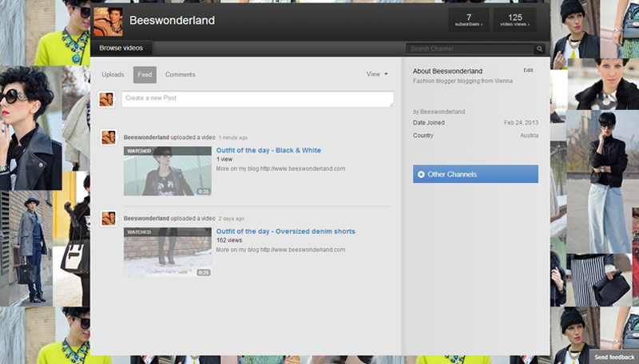
Task: Click the '1 view' text
Action: [x=224, y=159]
